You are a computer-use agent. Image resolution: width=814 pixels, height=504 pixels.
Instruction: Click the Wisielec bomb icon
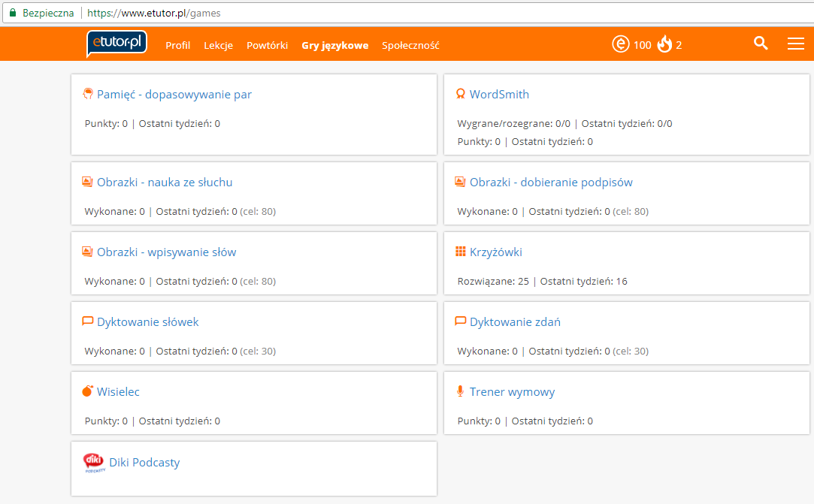[88, 391]
